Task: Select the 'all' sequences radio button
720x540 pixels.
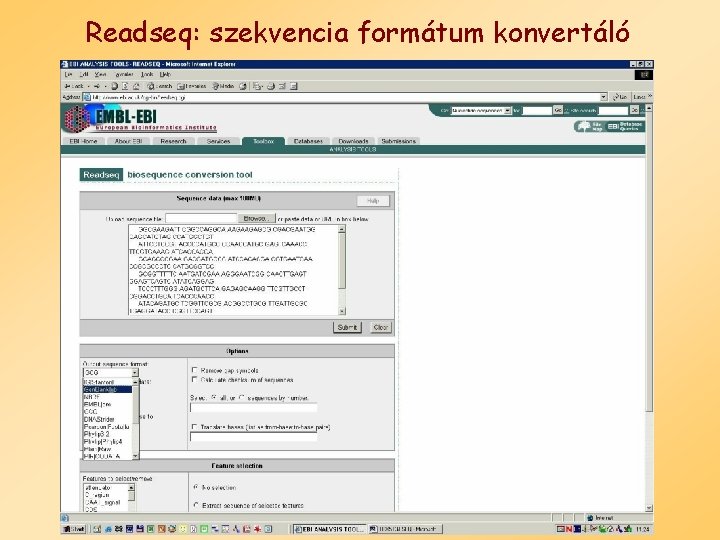Action: (x=214, y=398)
